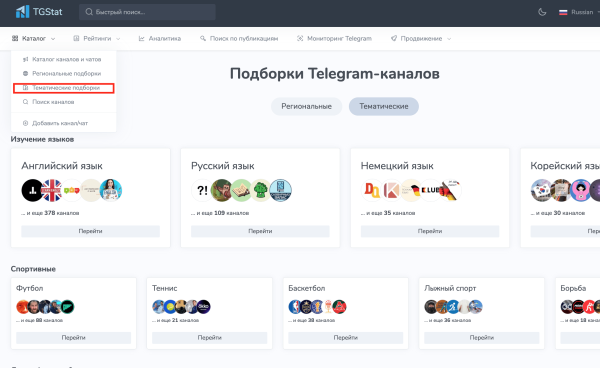The height and width of the screenshot is (368, 600).
Task: Open the Английский язык collection title
Action: (62, 166)
